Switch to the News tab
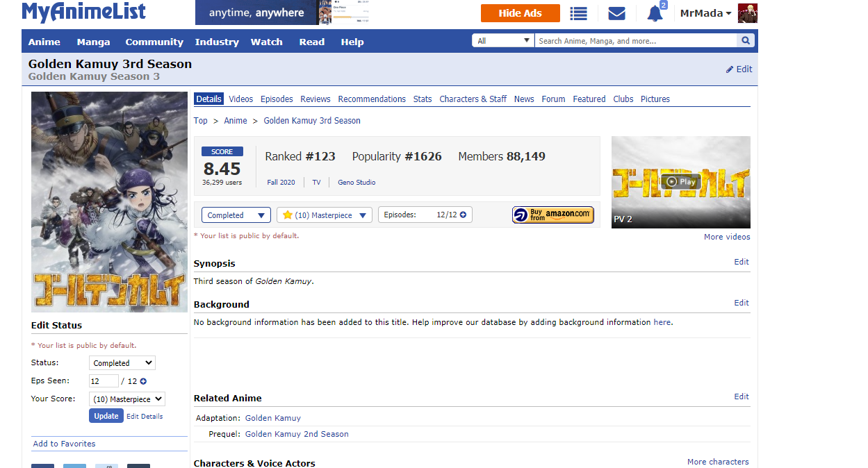This screenshot has width=868, height=468. tap(524, 99)
